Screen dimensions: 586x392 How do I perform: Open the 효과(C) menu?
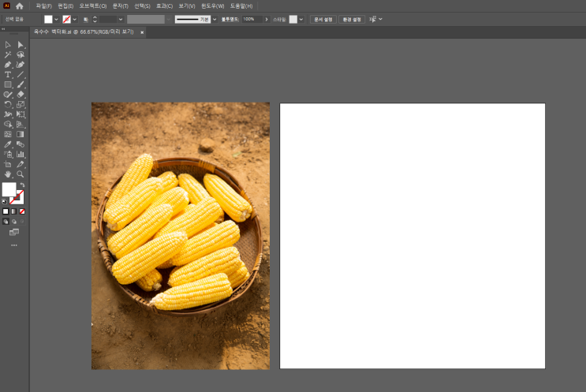[x=164, y=6]
